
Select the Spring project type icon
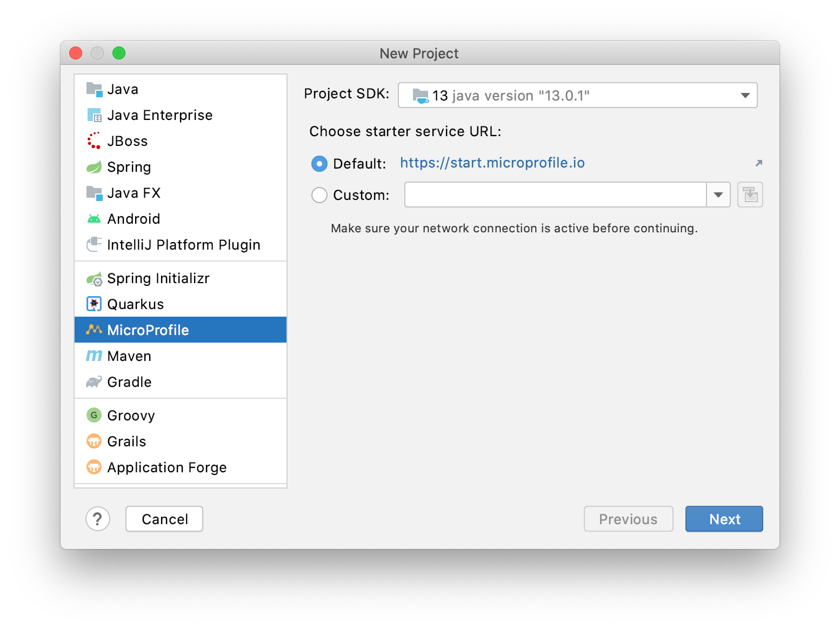tap(94, 166)
